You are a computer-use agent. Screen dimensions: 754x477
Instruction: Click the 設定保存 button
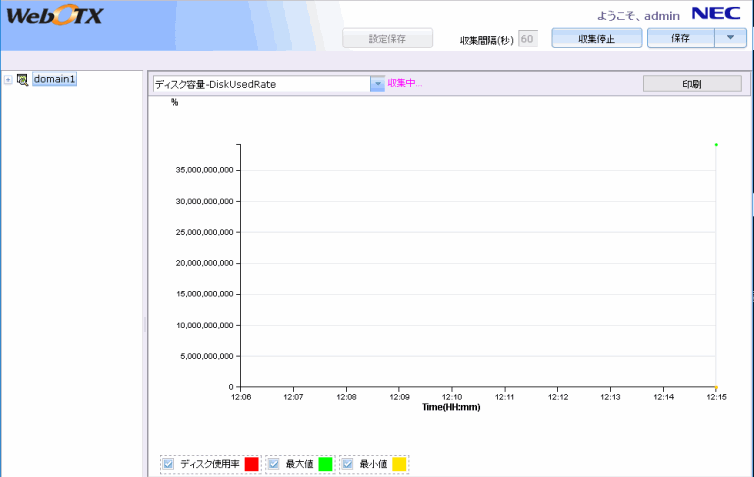tap(388, 39)
